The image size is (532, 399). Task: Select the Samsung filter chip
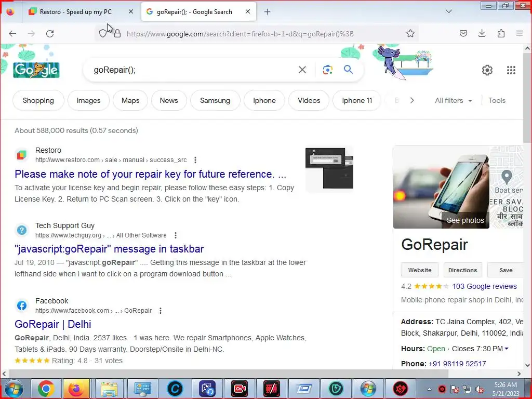pyautogui.click(x=215, y=100)
